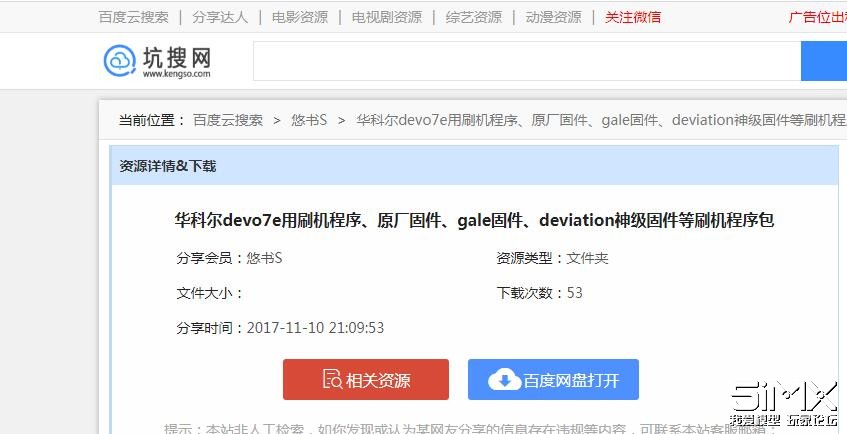This screenshot has height=434, width=847.
Task: Open 综艺资源 navigation item
Action: click(474, 17)
